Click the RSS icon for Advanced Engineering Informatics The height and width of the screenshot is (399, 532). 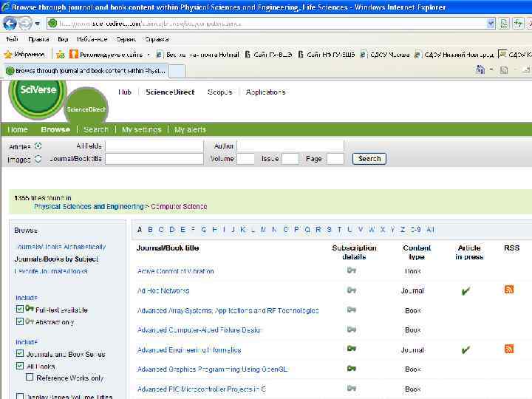click(x=509, y=349)
